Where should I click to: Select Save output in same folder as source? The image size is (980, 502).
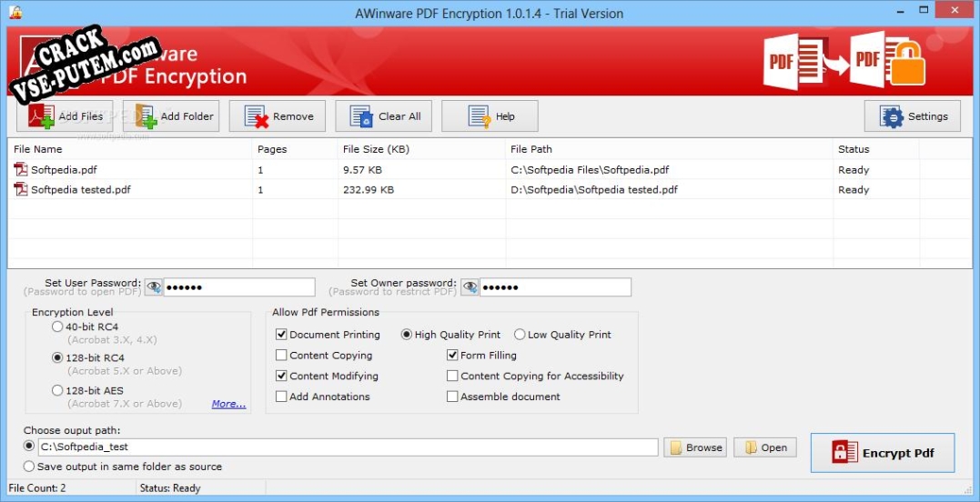pyautogui.click(x=29, y=467)
